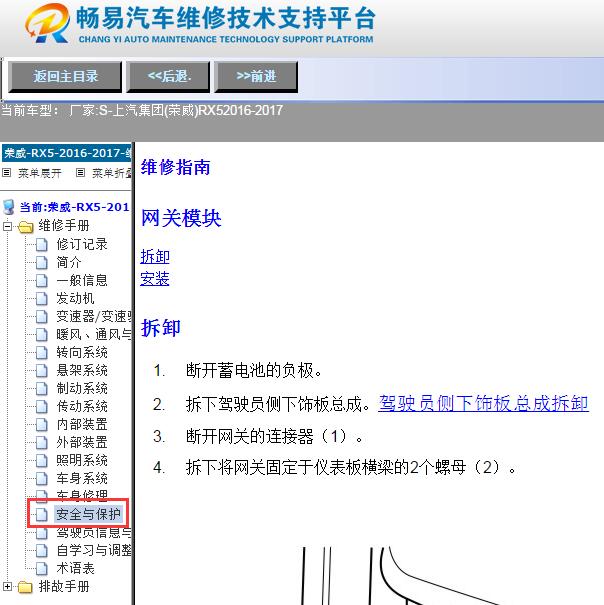Click the 维修手册 folder label
Screen dimensions: 604x605
pyautogui.click(x=64, y=226)
